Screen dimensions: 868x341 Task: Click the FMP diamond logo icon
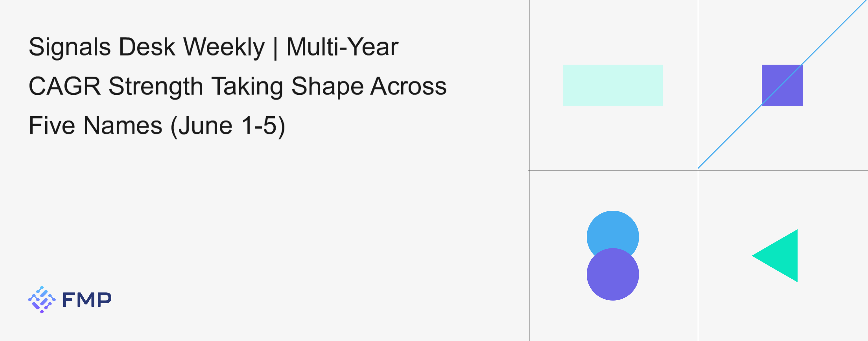tap(42, 299)
